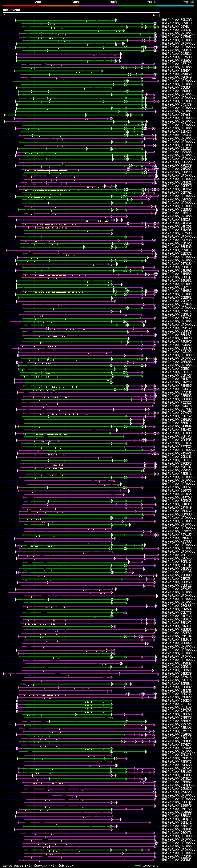The width and height of the screenshot is (197, 868).
Task: Click the green ~80% identity color segment
Action: click(137, 6)
